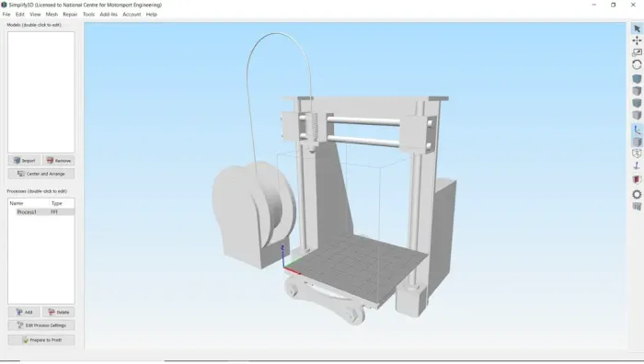
Task: Open the Repair menu
Action: [70, 15]
